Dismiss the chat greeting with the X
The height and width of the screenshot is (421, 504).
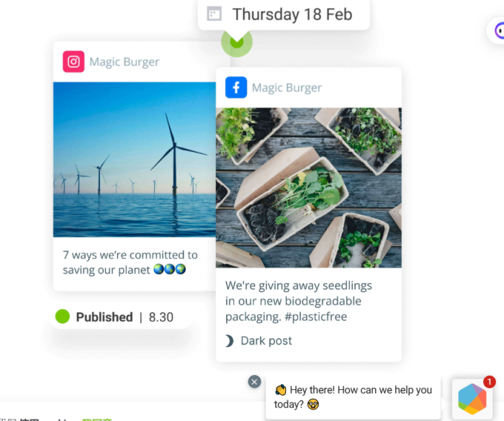click(x=254, y=382)
